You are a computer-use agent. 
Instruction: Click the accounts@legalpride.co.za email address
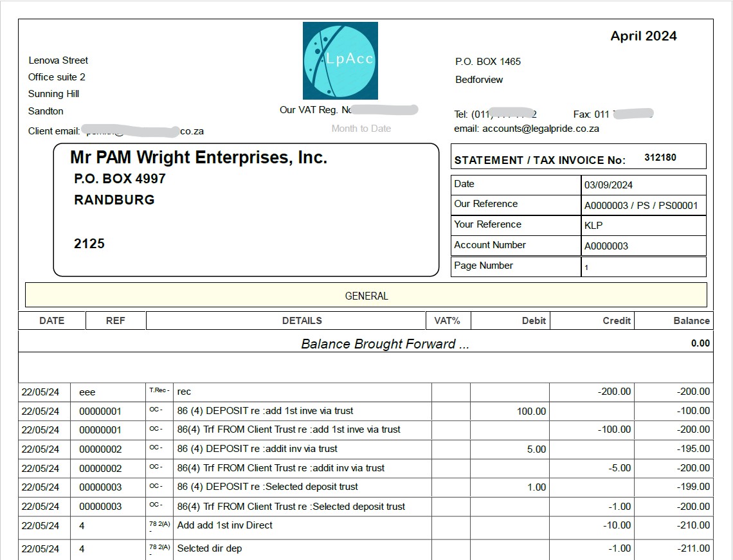(x=540, y=129)
